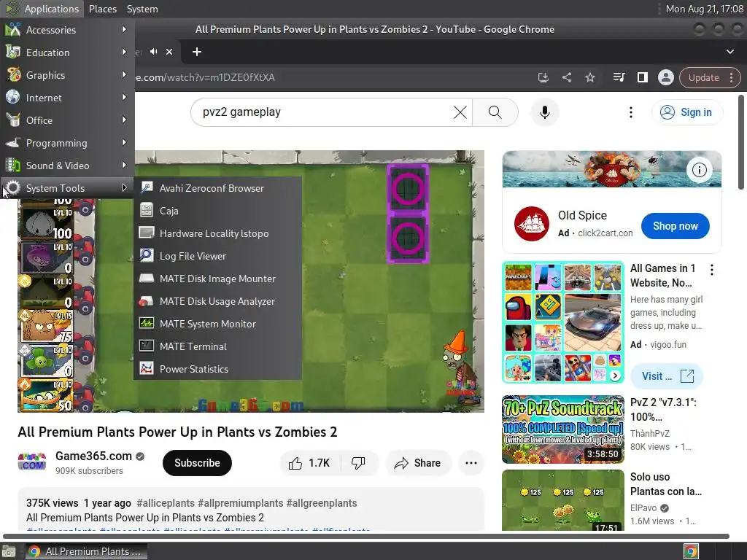The image size is (747, 560).
Task: Expand the Office submenu
Action: [x=67, y=120]
